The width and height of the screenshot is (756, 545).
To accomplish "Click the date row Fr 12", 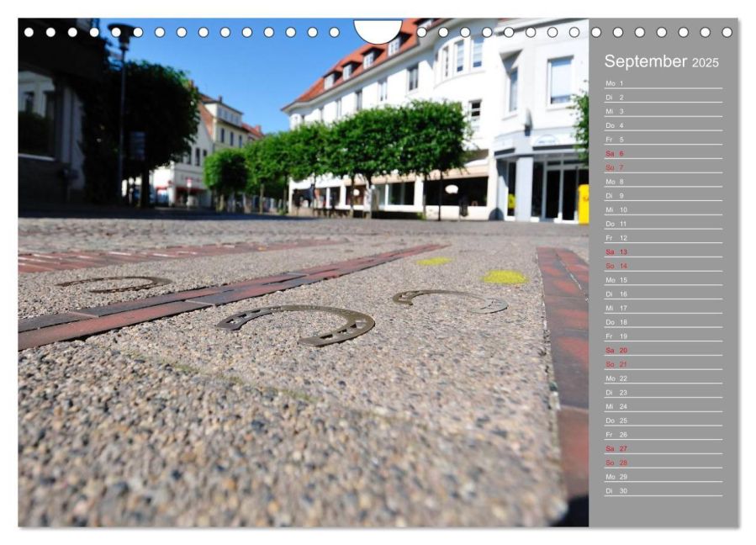I will [616, 238].
